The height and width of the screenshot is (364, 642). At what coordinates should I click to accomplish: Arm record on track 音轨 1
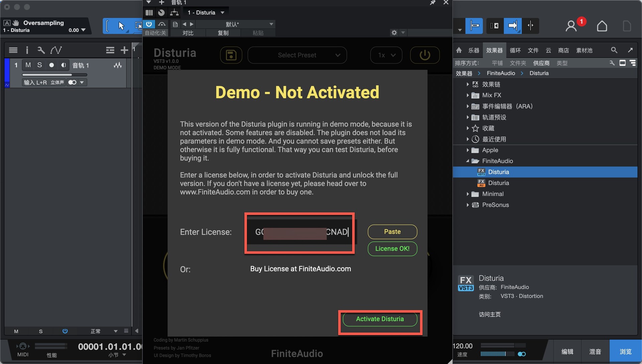coord(51,65)
